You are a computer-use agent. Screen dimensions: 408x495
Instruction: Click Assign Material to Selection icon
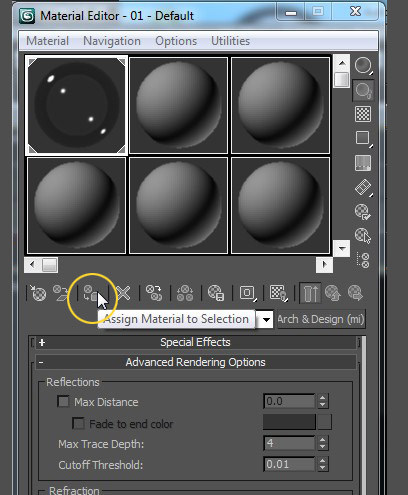(91, 293)
